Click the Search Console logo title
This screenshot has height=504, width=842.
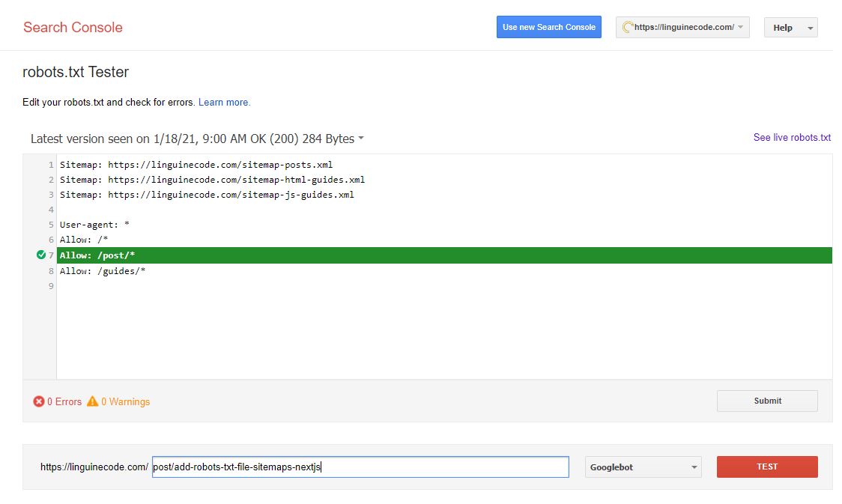click(73, 28)
